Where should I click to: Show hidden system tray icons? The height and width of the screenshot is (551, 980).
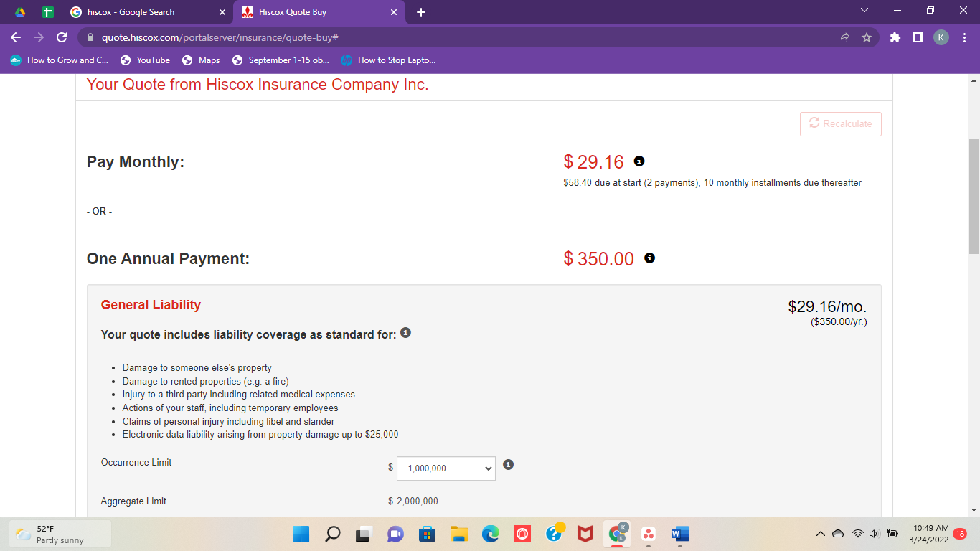click(x=821, y=534)
